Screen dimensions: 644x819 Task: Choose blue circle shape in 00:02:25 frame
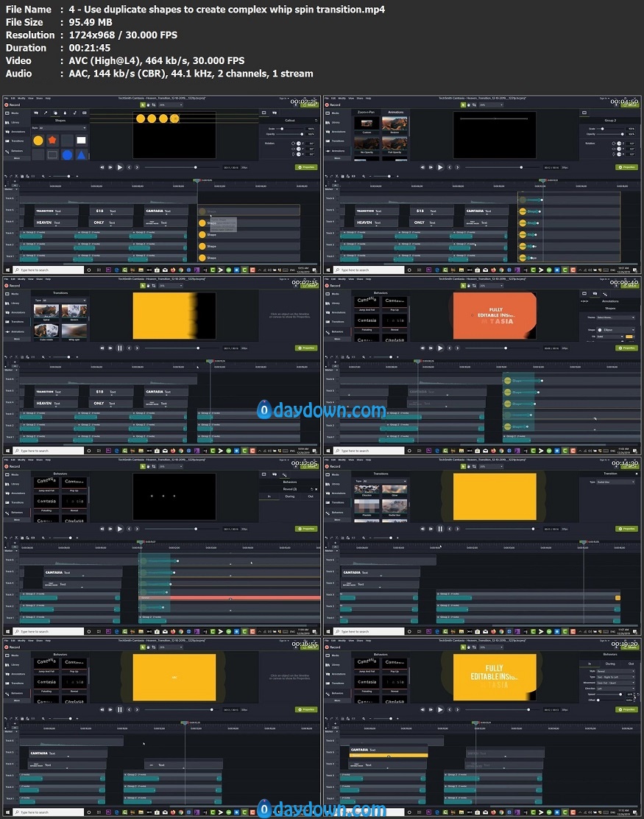pyautogui.click(x=67, y=155)
